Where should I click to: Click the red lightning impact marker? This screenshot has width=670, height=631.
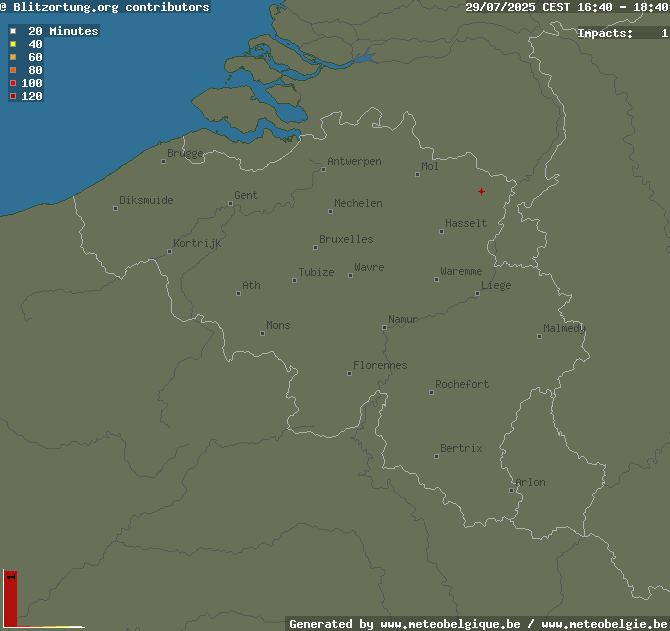[481, 191]
